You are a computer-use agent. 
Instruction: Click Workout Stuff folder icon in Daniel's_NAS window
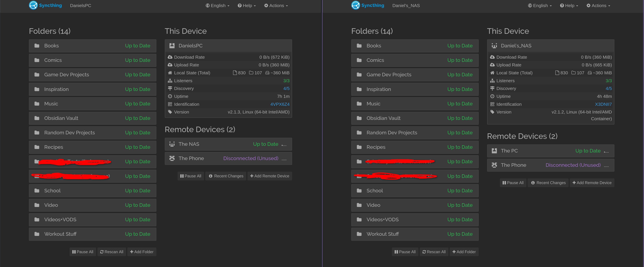(x=359, y=234)
